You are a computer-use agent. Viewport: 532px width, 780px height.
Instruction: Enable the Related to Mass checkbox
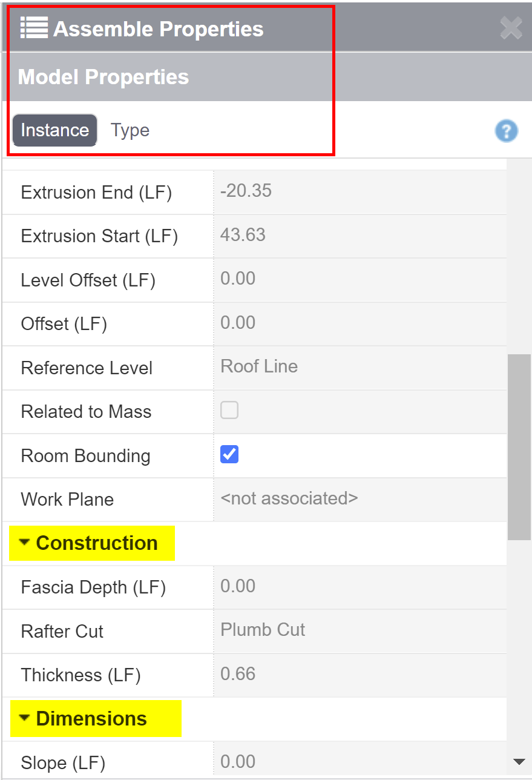point(229,410)
